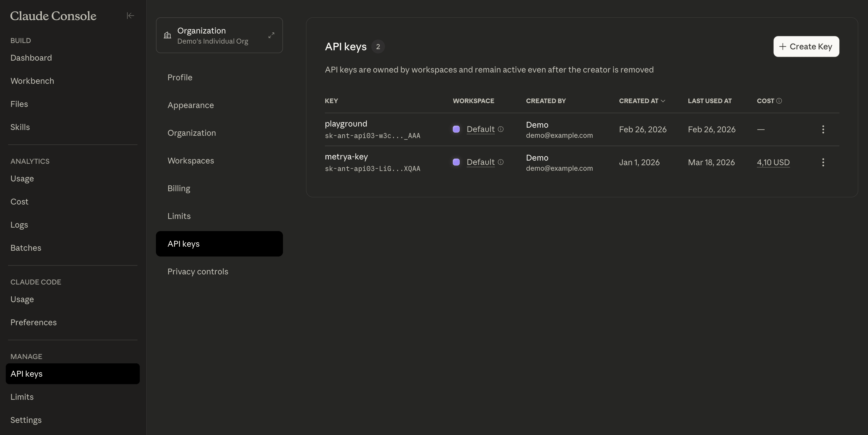The width and height of the screenshot is (868, 435).
Task: Switch to the Privacy controls section
Action: pos(198,271)
